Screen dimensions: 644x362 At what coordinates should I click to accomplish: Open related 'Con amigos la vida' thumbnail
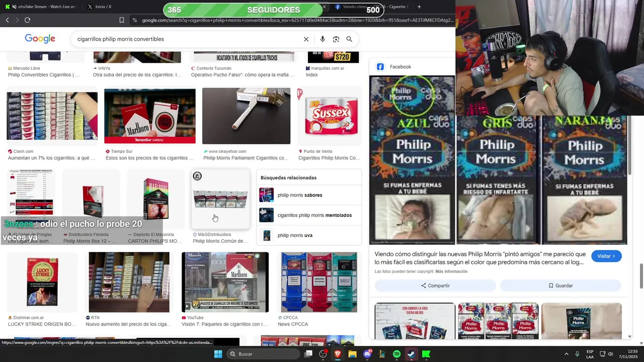click(415, 321)
